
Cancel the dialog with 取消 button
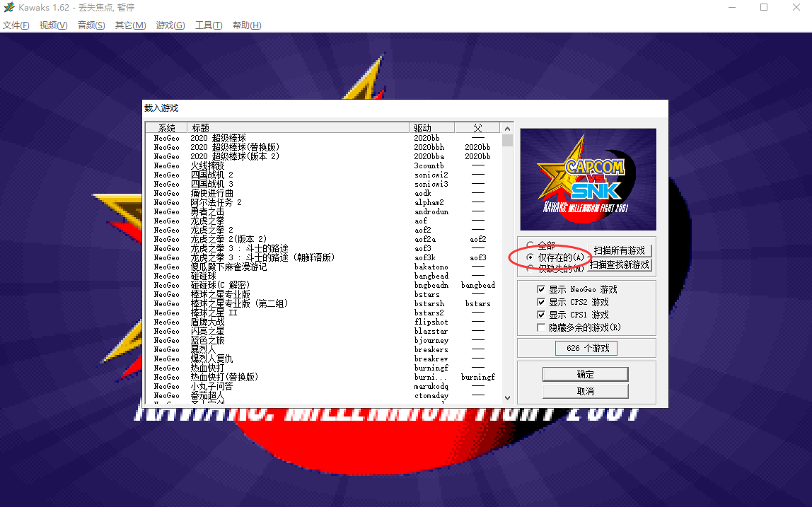click(x=585, y=391)
